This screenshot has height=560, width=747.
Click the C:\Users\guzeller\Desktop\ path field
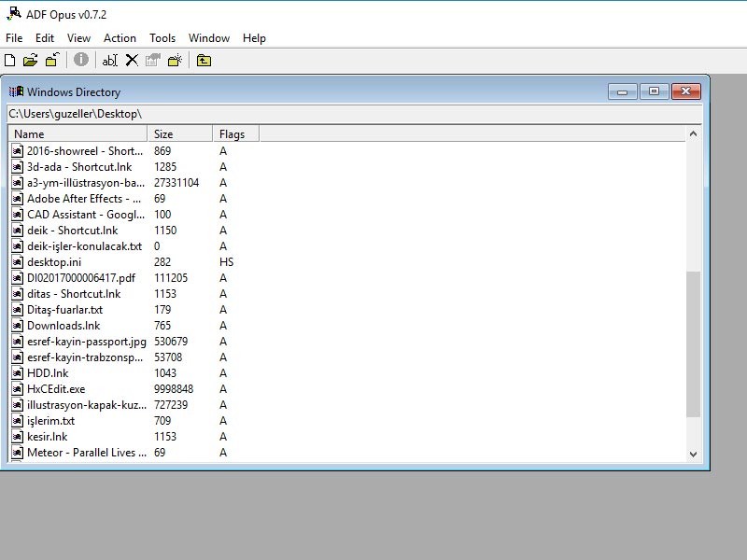[355, 114]
